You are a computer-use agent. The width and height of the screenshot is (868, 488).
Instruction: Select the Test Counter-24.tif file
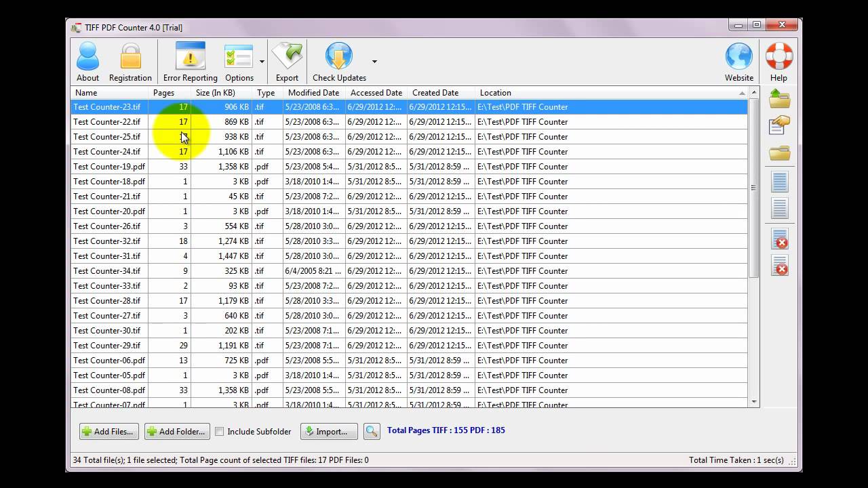point(409,152)
